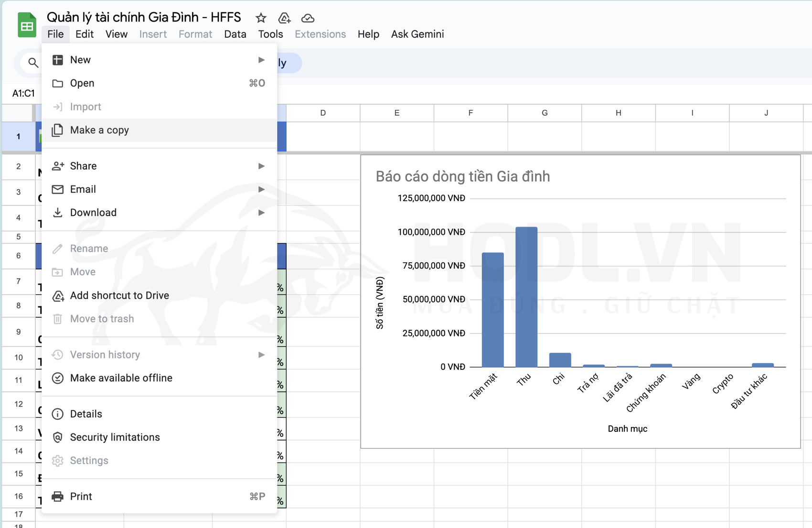Click the Google Sheets home icon

[27, 25]
